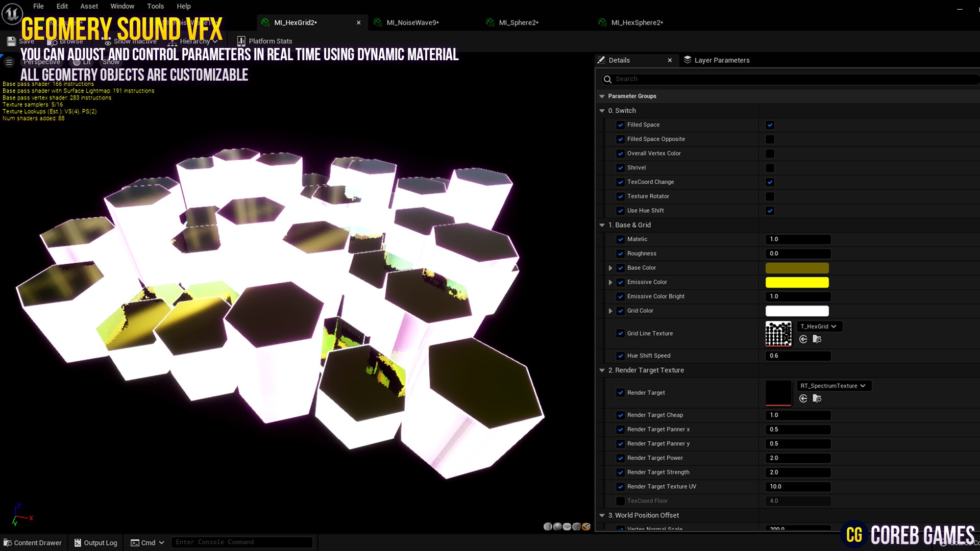Open the Tools menu
The height and width of the screenshot is (551, 980).
pyautogui.click(x=155, y=6)
